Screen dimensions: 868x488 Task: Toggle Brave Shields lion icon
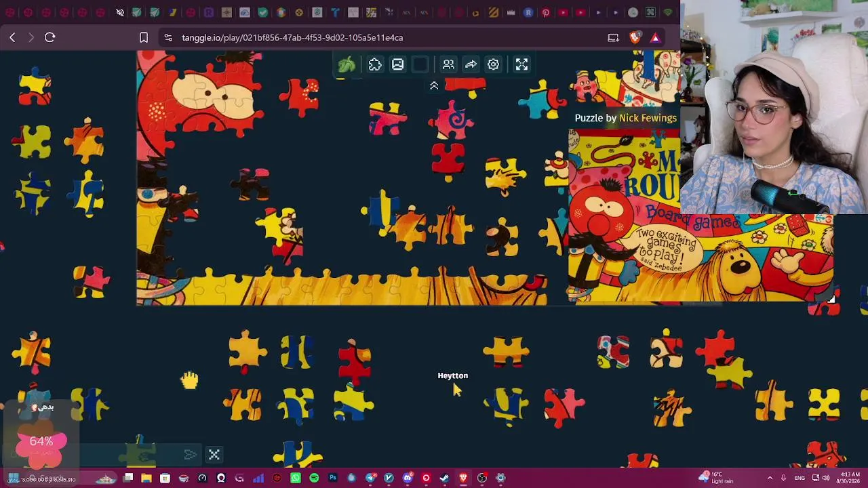pyautogui.click(x=635, y=37)
